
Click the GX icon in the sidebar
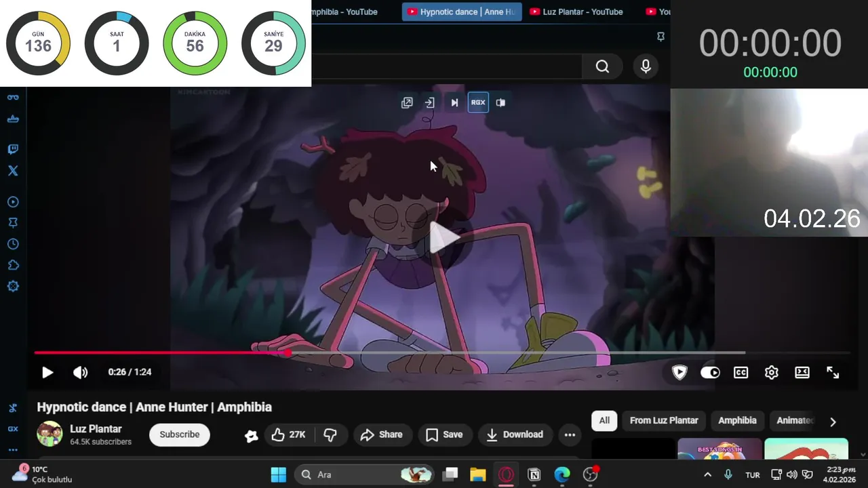(x=13, y=429)
